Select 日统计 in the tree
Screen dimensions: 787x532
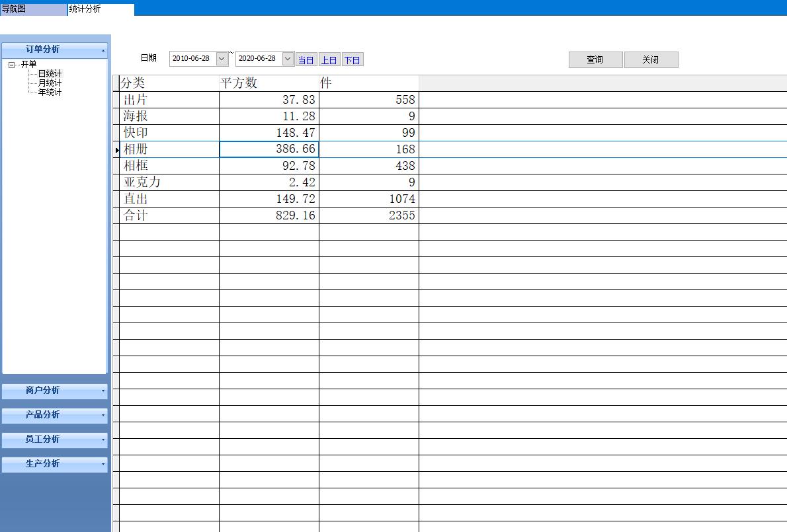[50, 74]
